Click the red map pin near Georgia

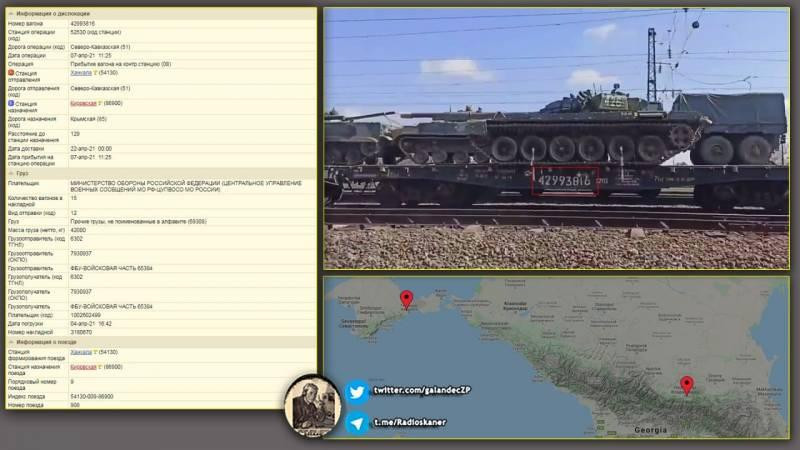687,385
